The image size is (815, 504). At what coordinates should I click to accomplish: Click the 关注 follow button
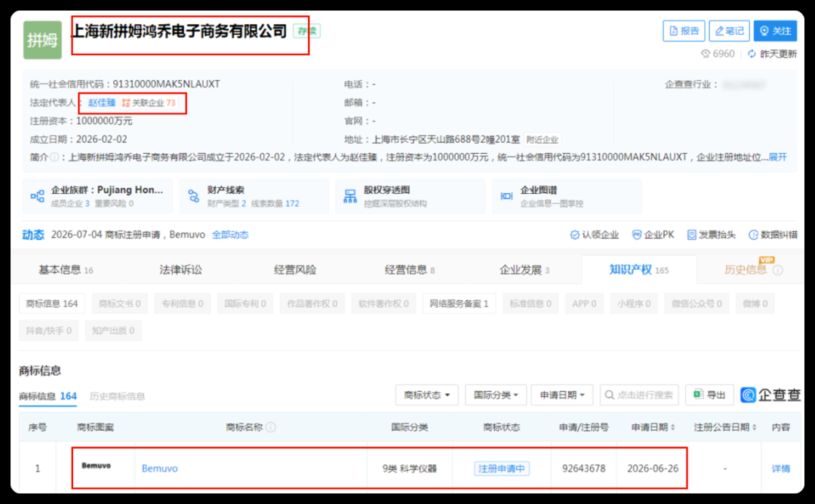pos(775,31)
